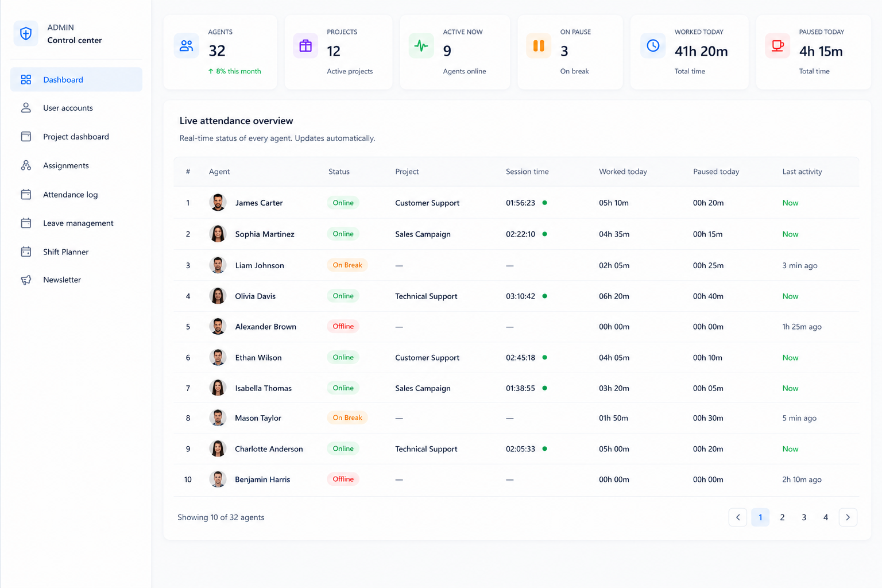Open page 2 of agents
882x588 pixels.
[782, 517]
